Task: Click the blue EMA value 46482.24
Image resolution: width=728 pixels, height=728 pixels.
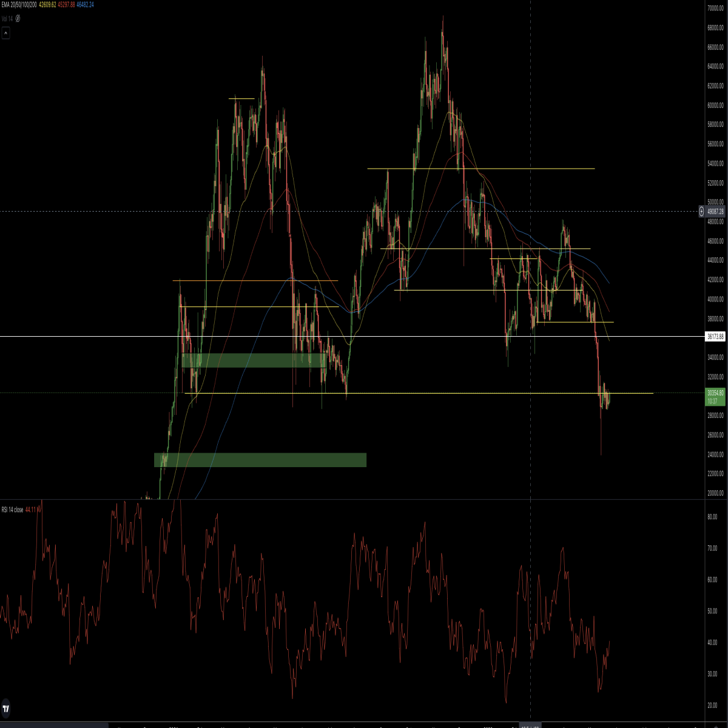Action: point(86,5)
